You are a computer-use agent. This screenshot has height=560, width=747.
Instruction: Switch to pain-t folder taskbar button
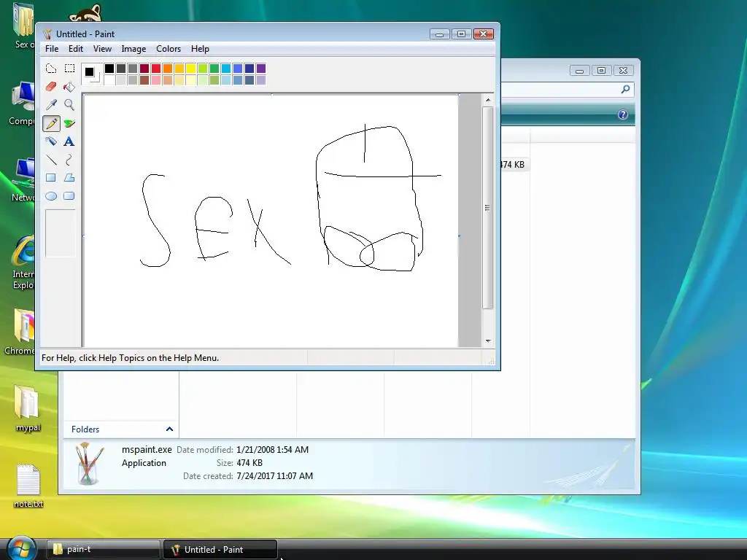103,549
